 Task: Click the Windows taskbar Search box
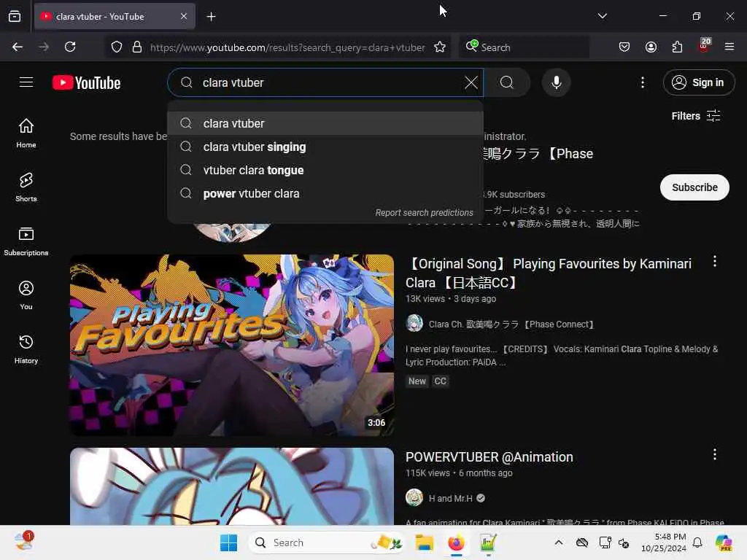326,542
